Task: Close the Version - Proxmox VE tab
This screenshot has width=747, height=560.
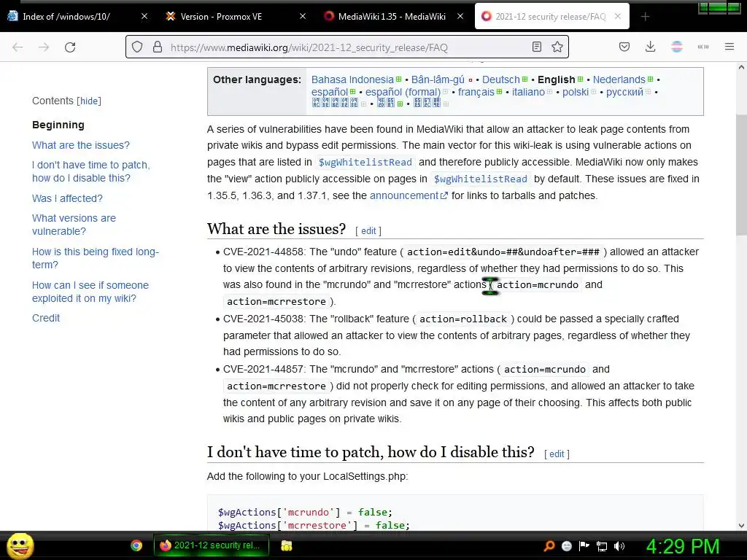Action: [x=303, y=16]
